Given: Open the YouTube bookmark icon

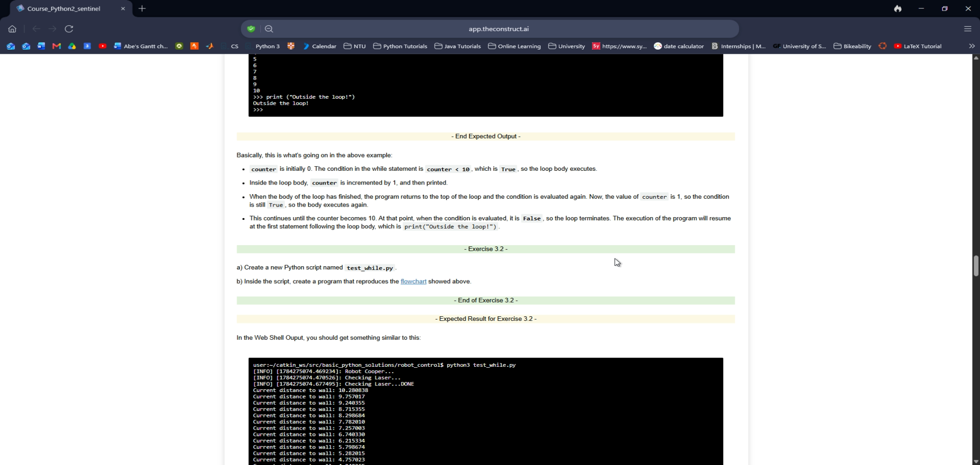Looking at the screenshot, I should click(102, 46).
